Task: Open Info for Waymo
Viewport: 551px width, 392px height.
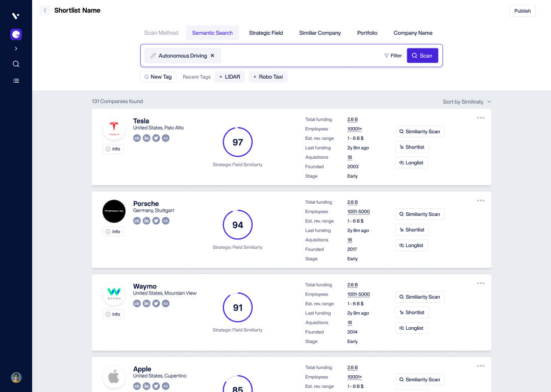Action: click(113, 314)
